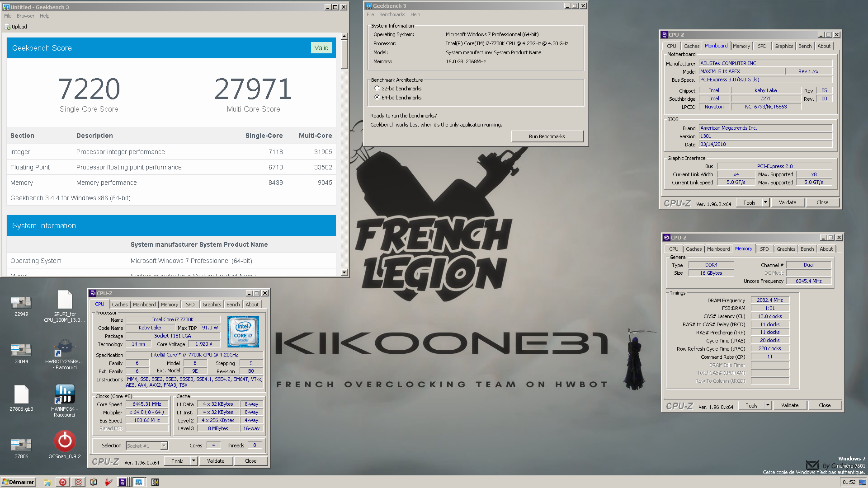This screenshot has height=488, width=868.
Task: Open the 22949 screenshot desktop icon
Action: (21, 303)
